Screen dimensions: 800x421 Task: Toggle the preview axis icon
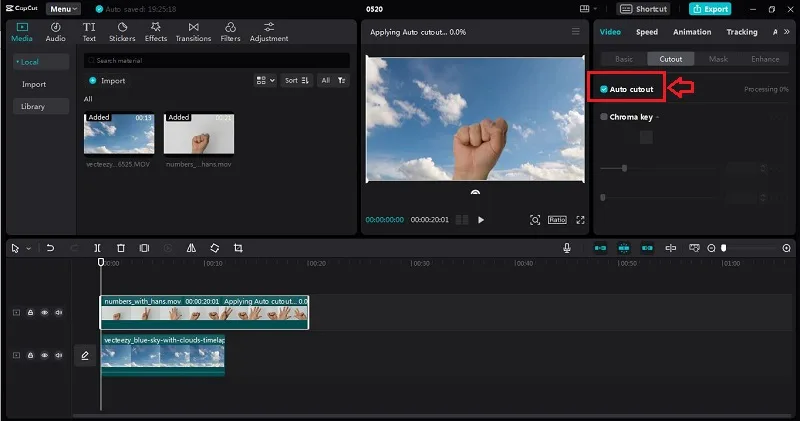click(x=670, y=248)
